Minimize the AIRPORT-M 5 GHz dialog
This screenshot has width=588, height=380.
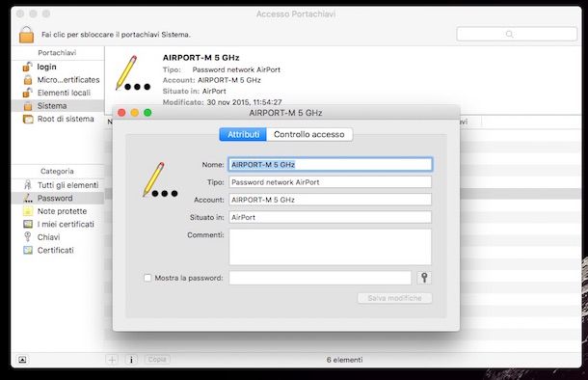point(135,113)
